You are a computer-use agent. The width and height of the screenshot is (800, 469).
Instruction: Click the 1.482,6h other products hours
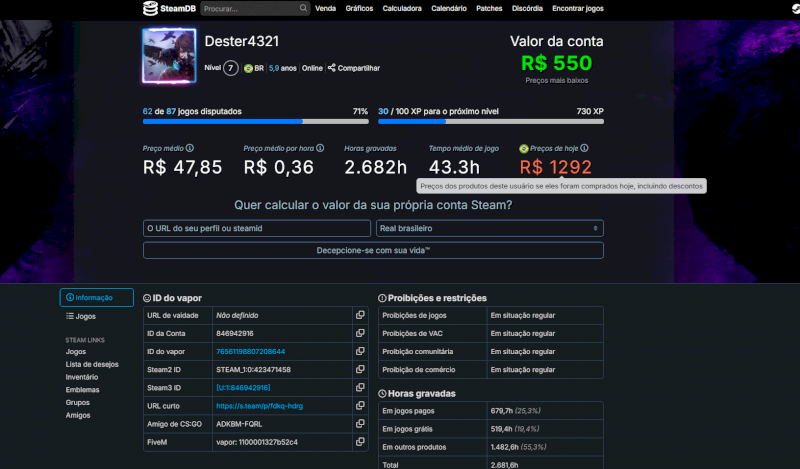505,447
